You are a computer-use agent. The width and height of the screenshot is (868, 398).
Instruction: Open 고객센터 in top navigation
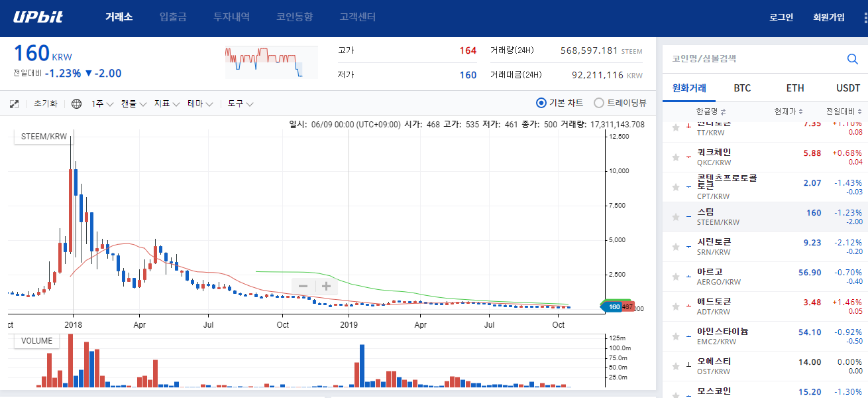click(357, 17)
